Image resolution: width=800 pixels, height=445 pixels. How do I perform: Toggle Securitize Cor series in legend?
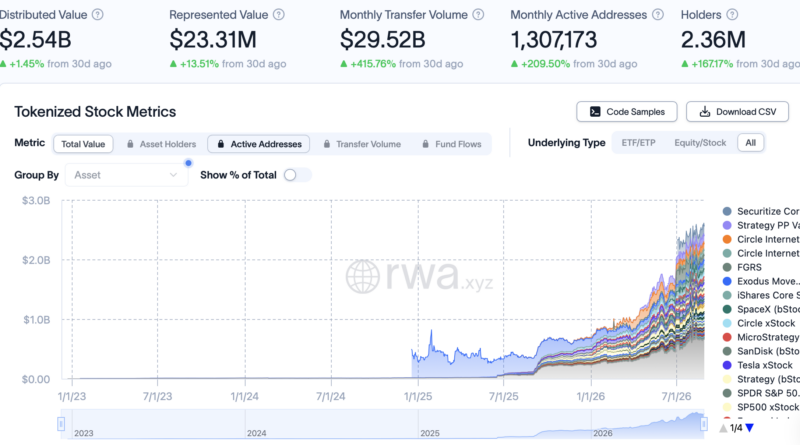[760, 211]
